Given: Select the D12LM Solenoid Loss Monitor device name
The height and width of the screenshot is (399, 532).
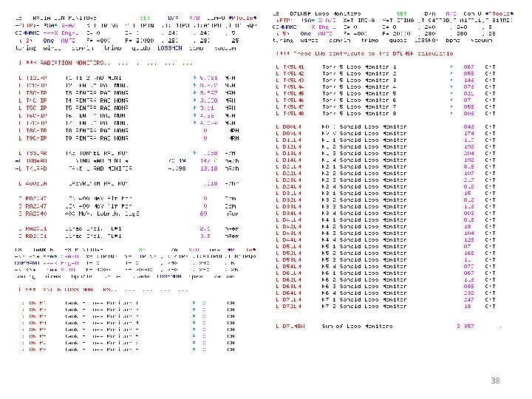Looking at the screenshot, I should pos(291,147).
